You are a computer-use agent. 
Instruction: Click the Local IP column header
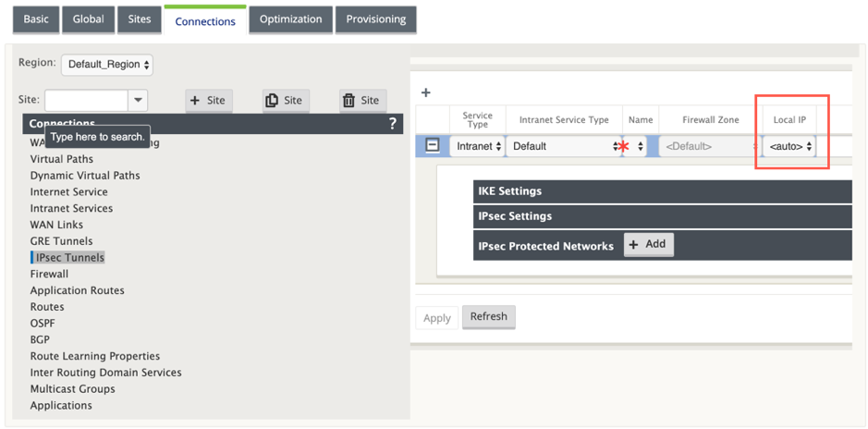(789, 120)
